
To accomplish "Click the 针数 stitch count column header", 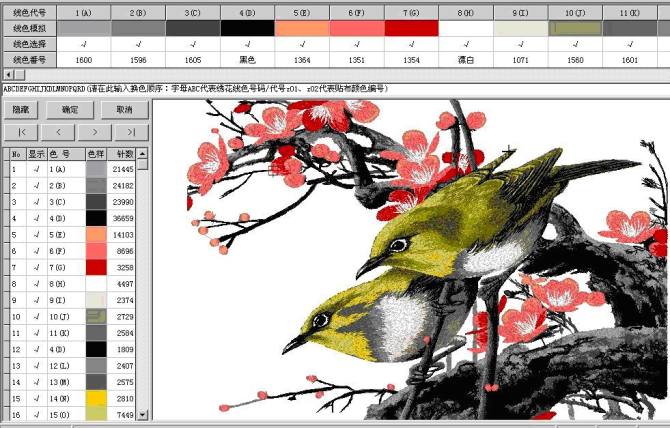I will pos(125,154).
